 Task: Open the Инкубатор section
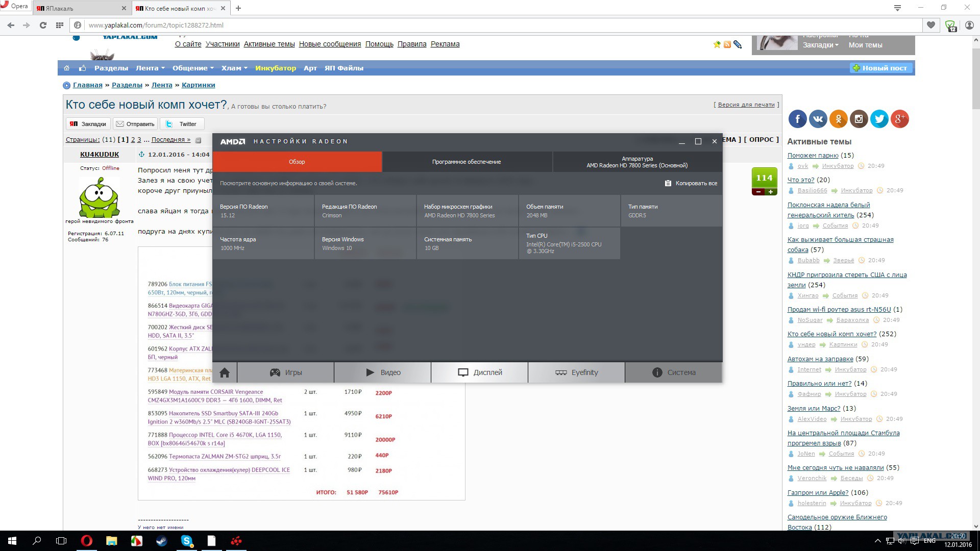276,68
